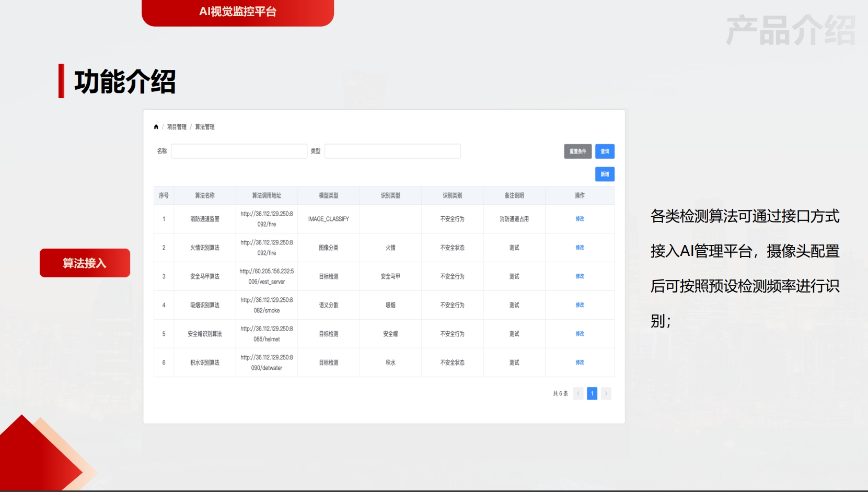Click 修改 for 火情识别算法 row
The height and width of the screenshot is (492, 868).
[x=580, y=248]
